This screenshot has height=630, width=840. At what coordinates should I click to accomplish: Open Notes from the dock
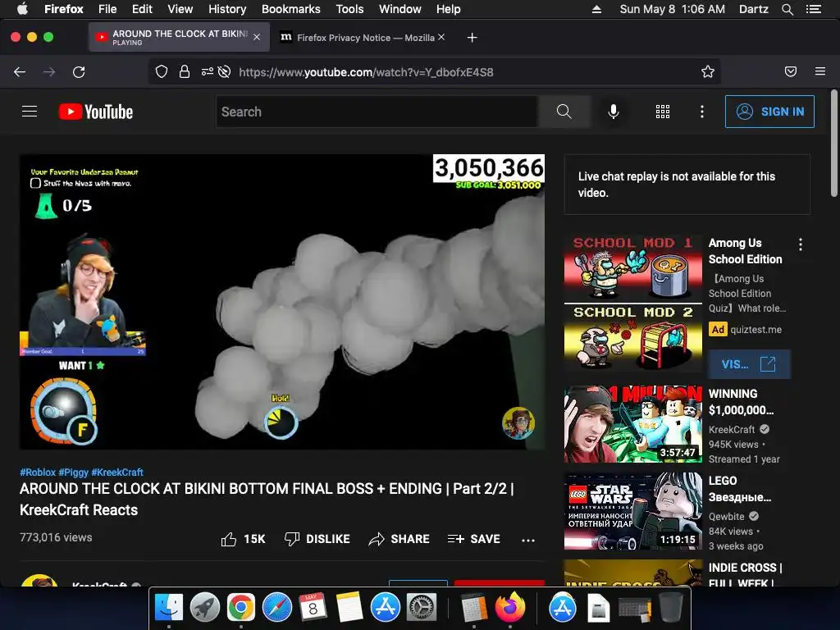point(349,608)
